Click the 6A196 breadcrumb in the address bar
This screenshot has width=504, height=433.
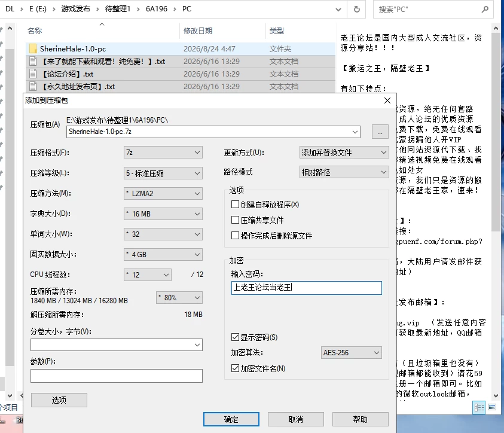157,9
